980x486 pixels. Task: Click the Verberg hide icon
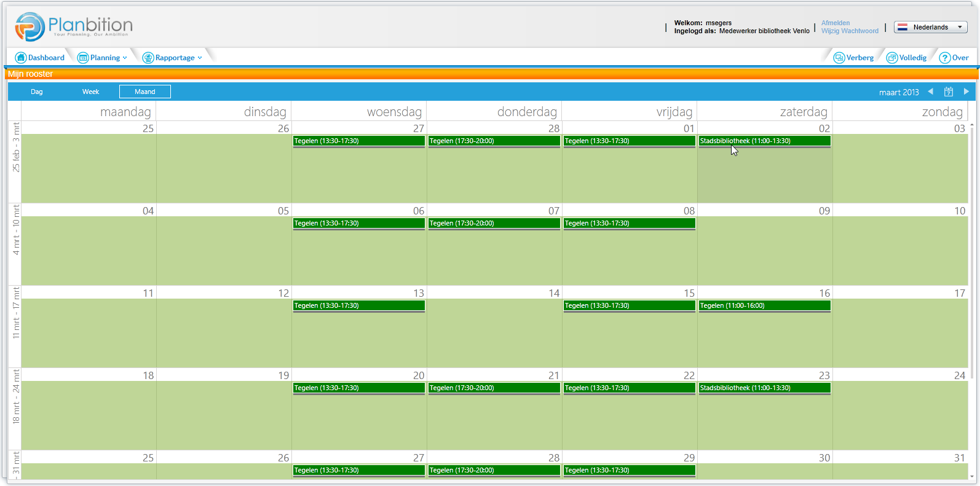839,58
